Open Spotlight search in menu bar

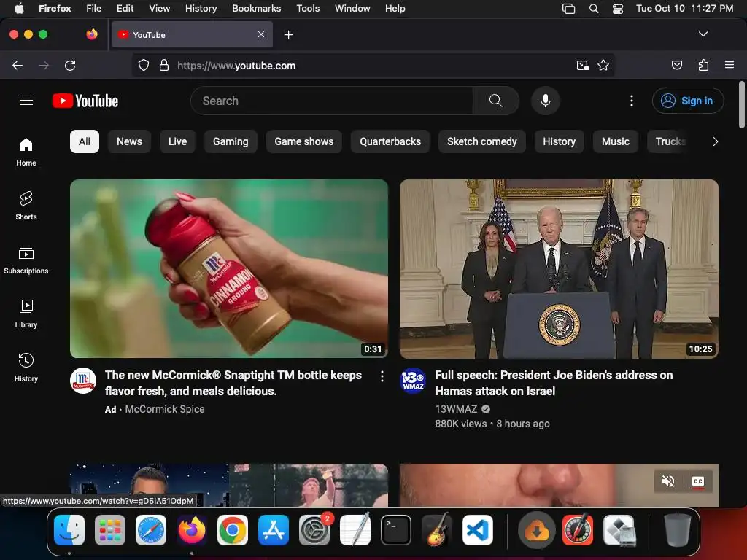coord(594,9)
